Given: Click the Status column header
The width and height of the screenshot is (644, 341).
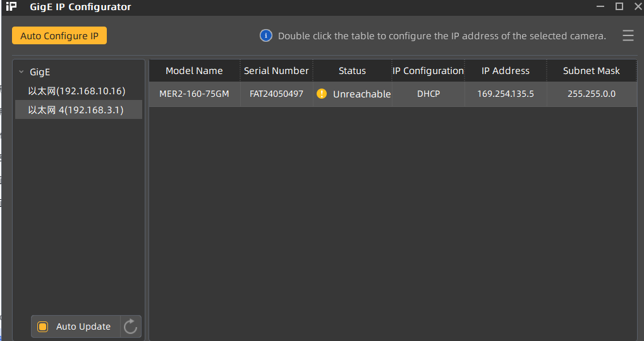Looking at the screenshot, I should tap(352, 71).
